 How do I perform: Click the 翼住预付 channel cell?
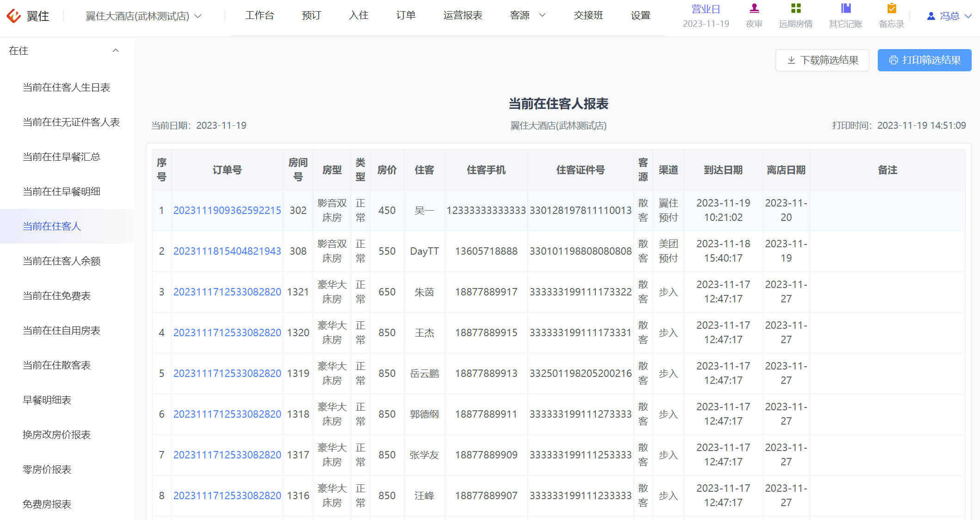pos(668,211)
